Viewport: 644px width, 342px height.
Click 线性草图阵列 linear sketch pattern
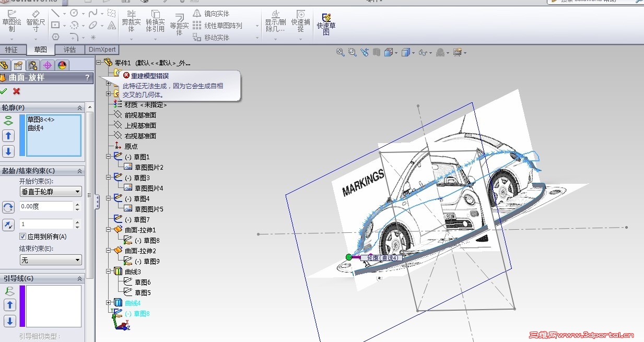click(217, 26)
